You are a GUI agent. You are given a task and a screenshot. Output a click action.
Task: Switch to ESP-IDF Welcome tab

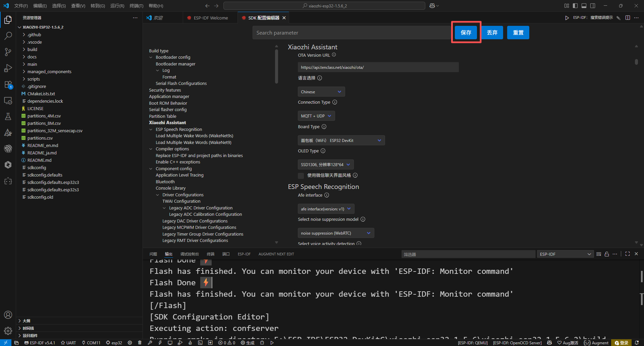(210, 18)
